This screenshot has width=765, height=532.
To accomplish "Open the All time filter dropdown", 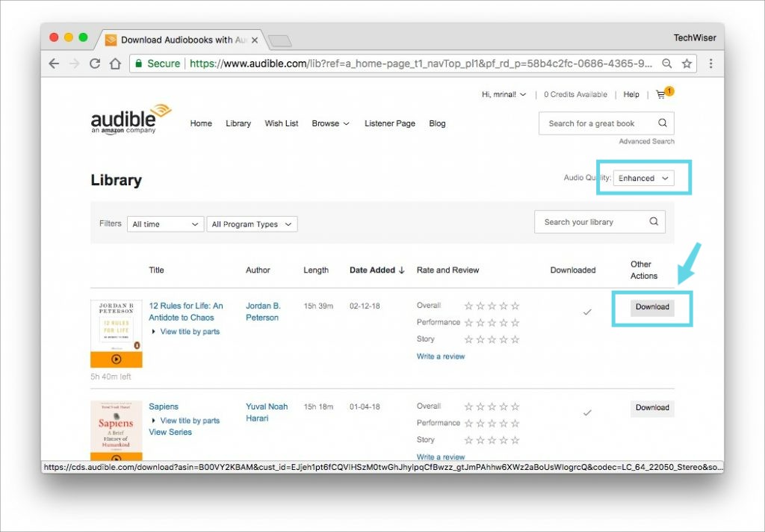I will click(x=165, y=224).
